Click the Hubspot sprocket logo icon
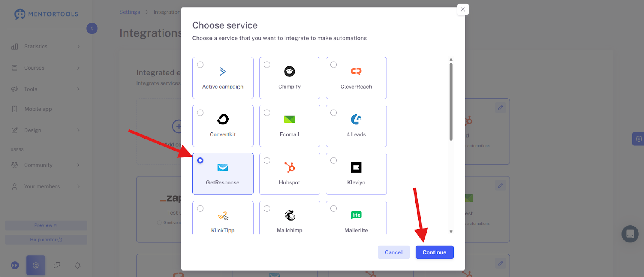 pyautogui.click(x=289, y=167)
